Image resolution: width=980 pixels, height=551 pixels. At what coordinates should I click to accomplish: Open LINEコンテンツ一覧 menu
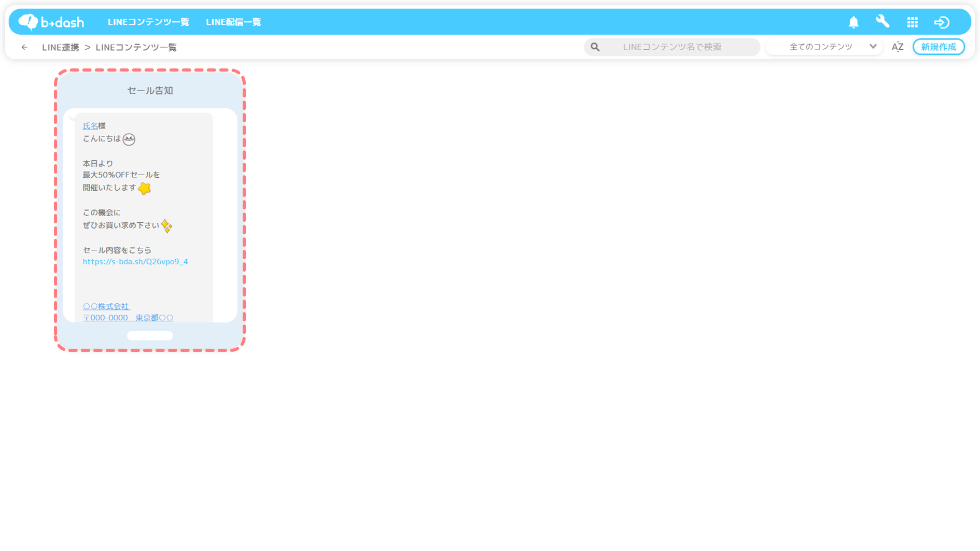(148, 22)
